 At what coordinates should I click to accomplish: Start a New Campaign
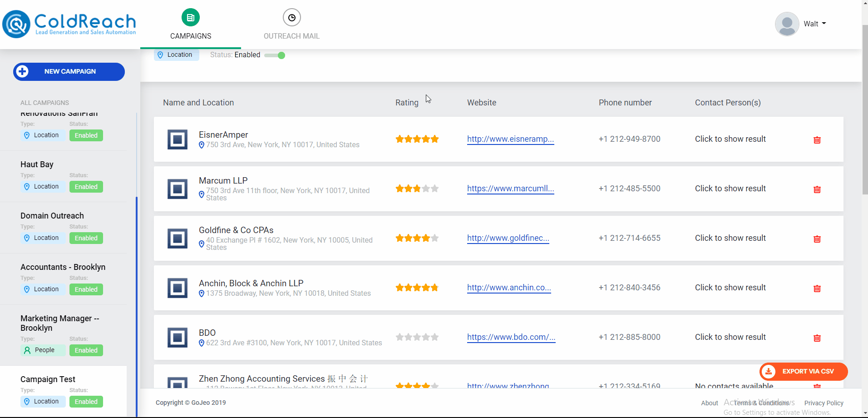click(69, 72)
